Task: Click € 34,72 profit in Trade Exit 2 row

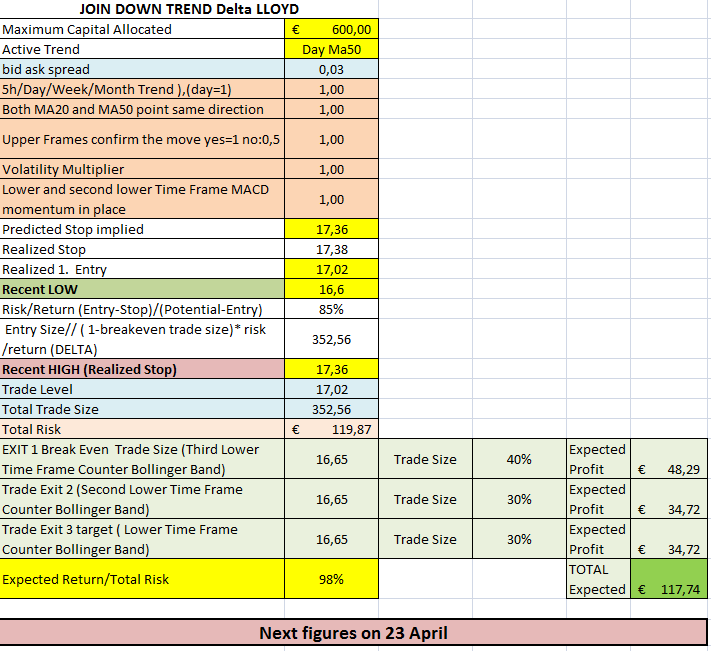Action: pos(669,499)
